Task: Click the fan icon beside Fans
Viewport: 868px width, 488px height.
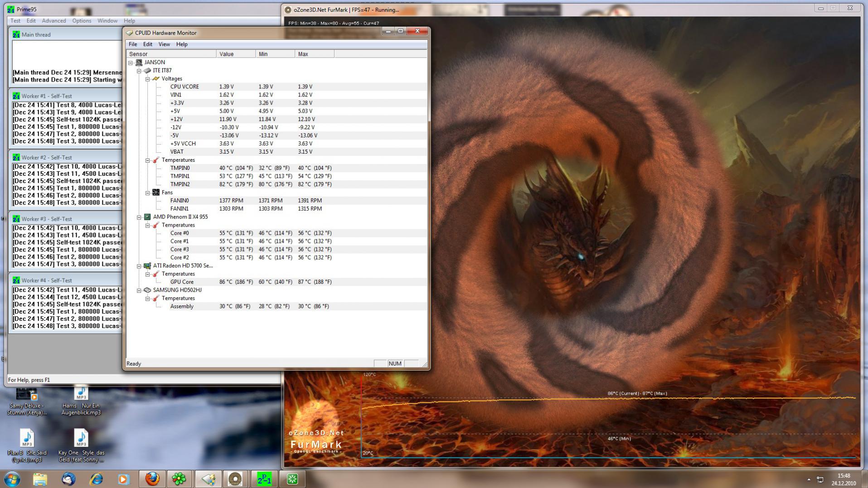Action: point(156,192)
